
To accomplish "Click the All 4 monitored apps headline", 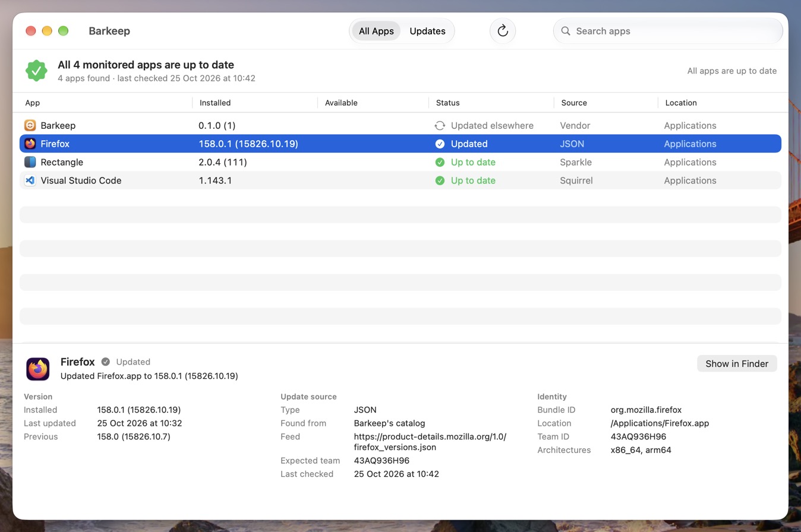I will point(146,65).
